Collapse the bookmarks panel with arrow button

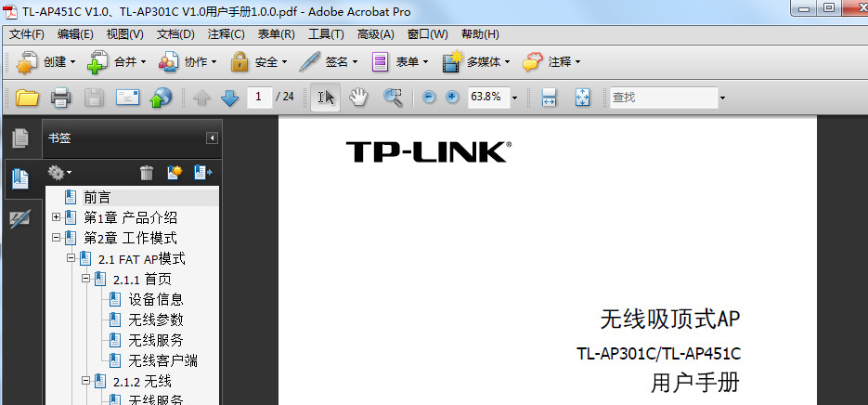[x=212, y=138]
